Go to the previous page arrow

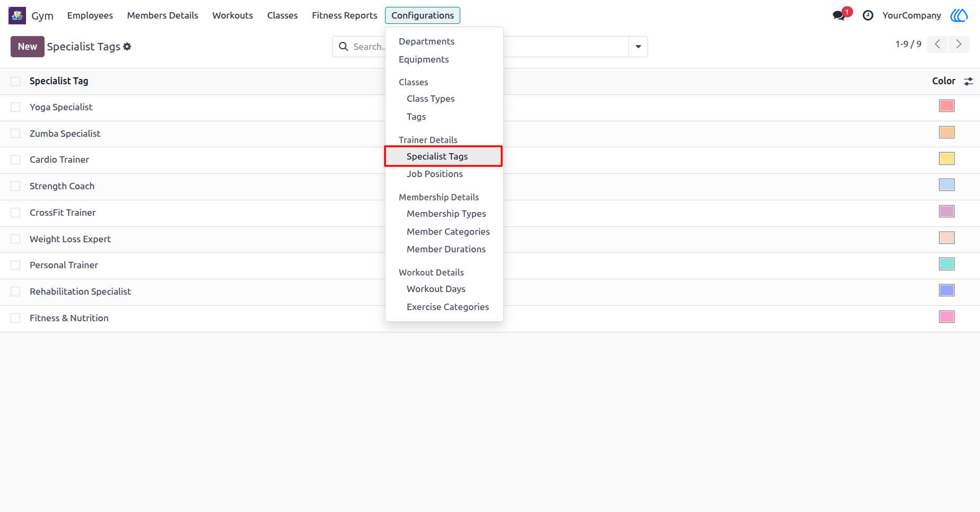[938, 44]
